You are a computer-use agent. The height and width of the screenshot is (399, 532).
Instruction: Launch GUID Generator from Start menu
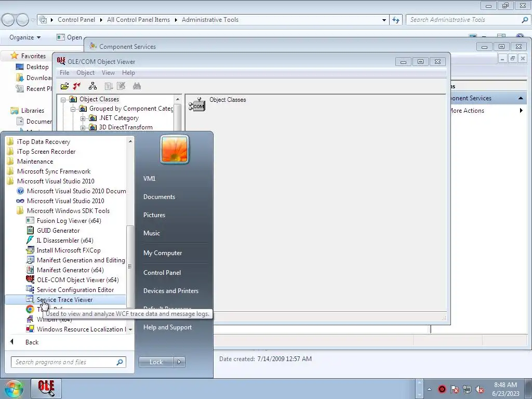[65, 231]
